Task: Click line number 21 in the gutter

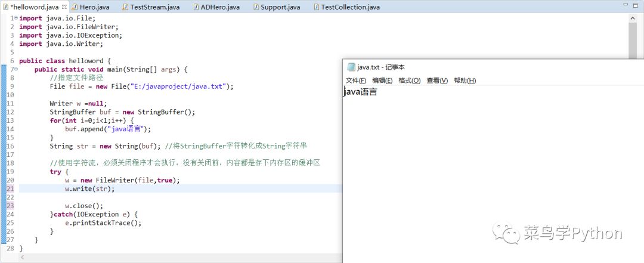Action: coord(10,188)
